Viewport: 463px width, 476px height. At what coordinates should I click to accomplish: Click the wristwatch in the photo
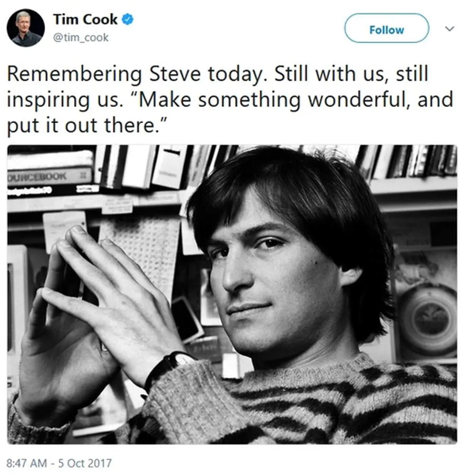tap(170, 365)
